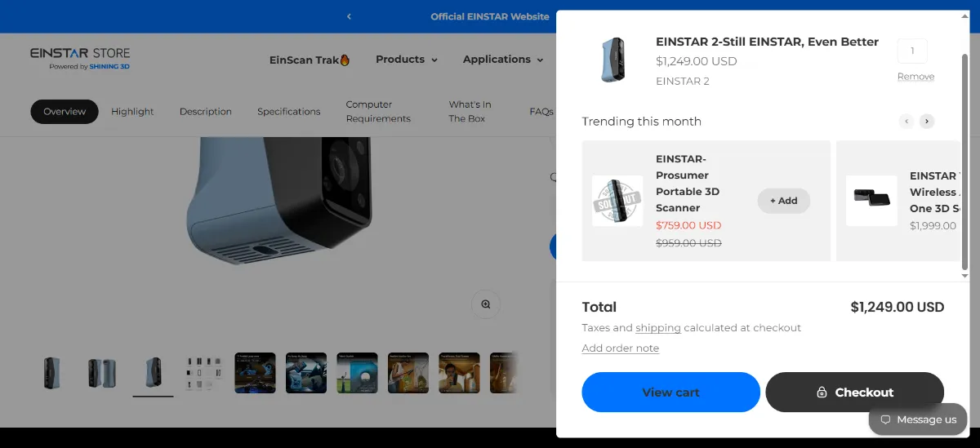
Task: Show previous trending products
Action: [x=906, y=122]
